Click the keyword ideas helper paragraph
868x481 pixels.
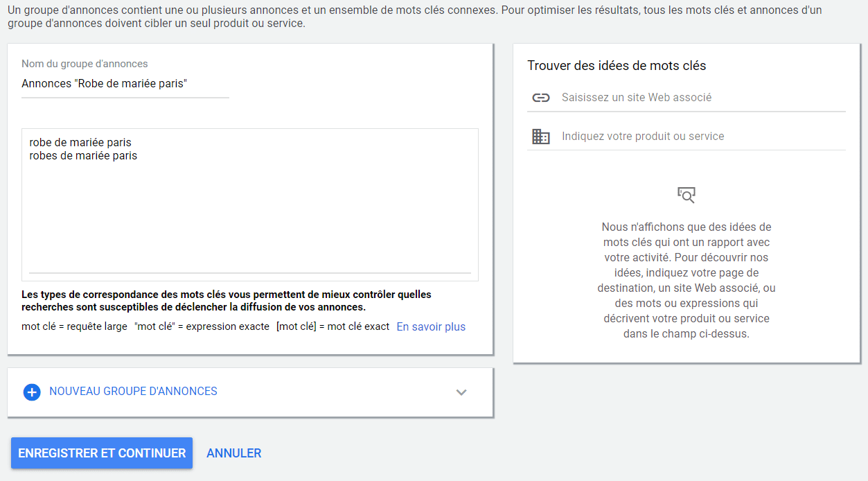pos(686,280)
